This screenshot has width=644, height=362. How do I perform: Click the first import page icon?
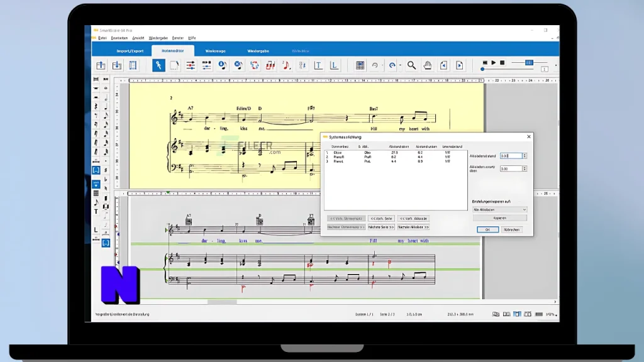(x=101, y=65)
